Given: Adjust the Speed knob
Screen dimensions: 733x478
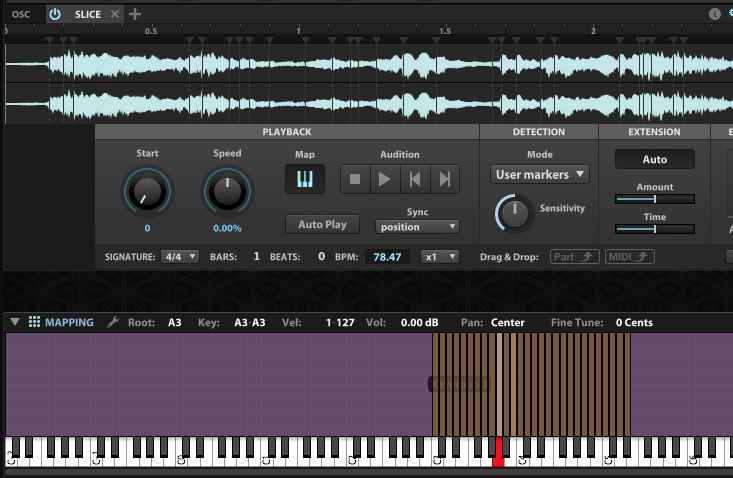Looking at the screenshot, I should [227, 192].
